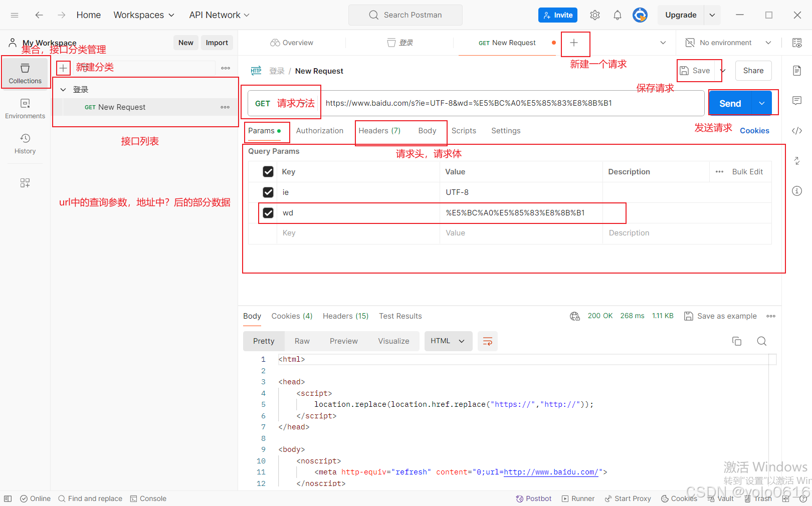Open the code snippet icon

coord(797,131)
